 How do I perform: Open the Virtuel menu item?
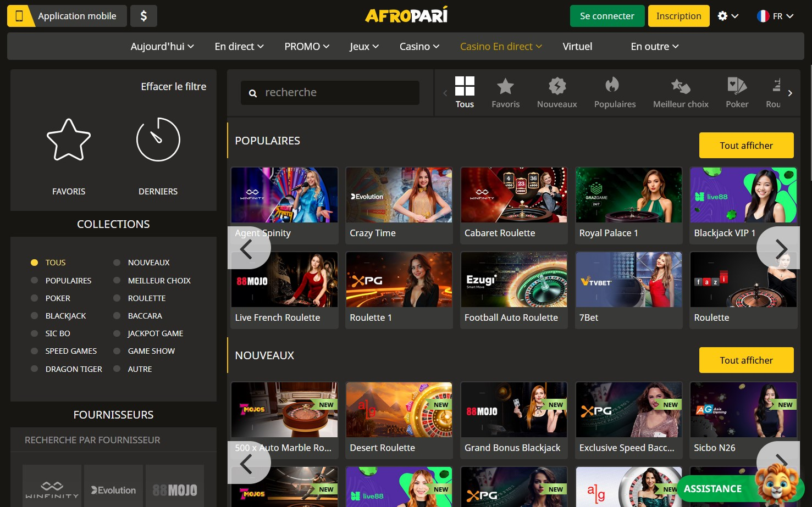tap(577, 47)
